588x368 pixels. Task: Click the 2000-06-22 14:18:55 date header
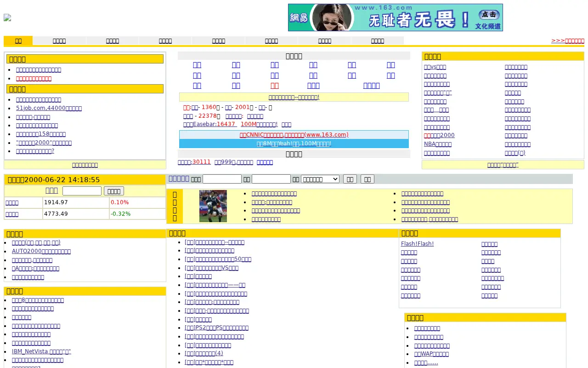[x=54, y=180]
